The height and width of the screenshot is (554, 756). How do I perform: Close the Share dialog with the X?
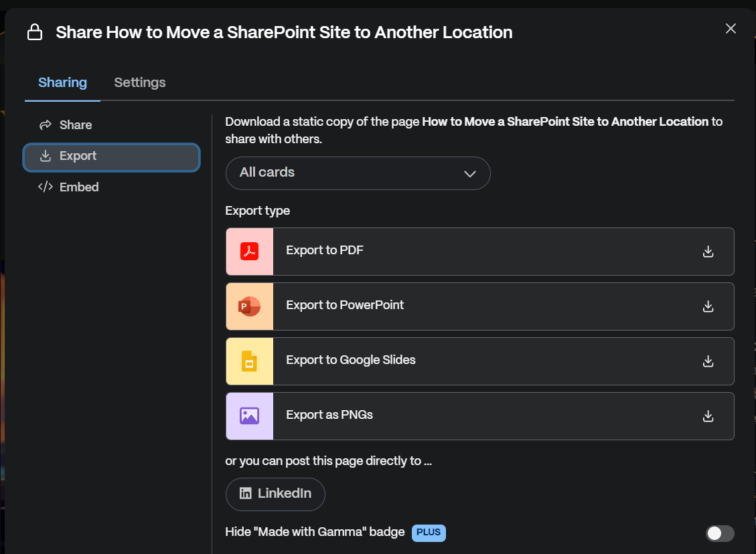[731, 28]
